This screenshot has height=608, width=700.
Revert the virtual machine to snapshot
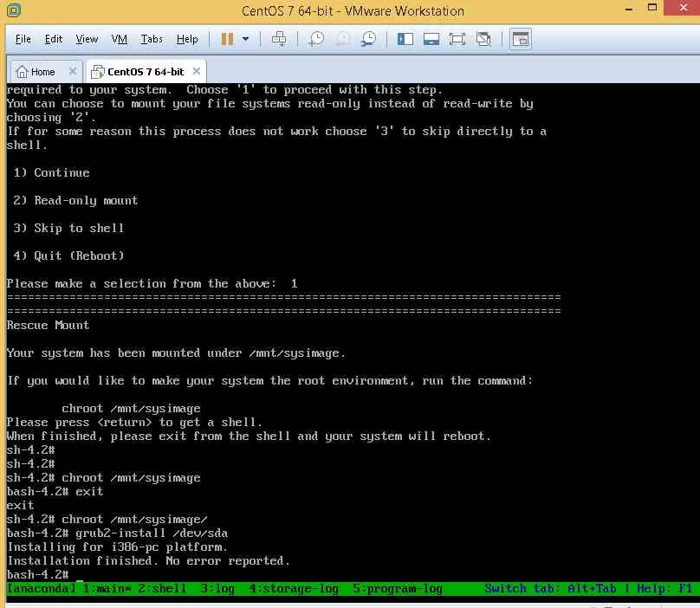[342, 39]
